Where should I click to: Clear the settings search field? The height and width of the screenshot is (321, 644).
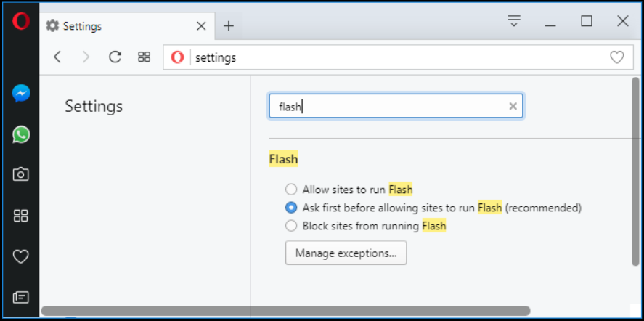(513, 107)
